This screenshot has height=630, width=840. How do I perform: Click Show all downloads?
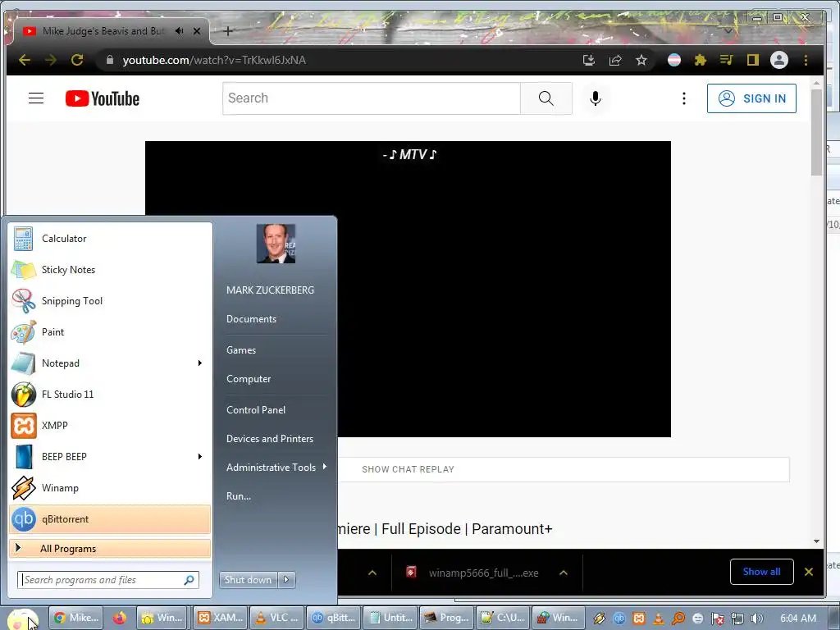click(761, 572)
